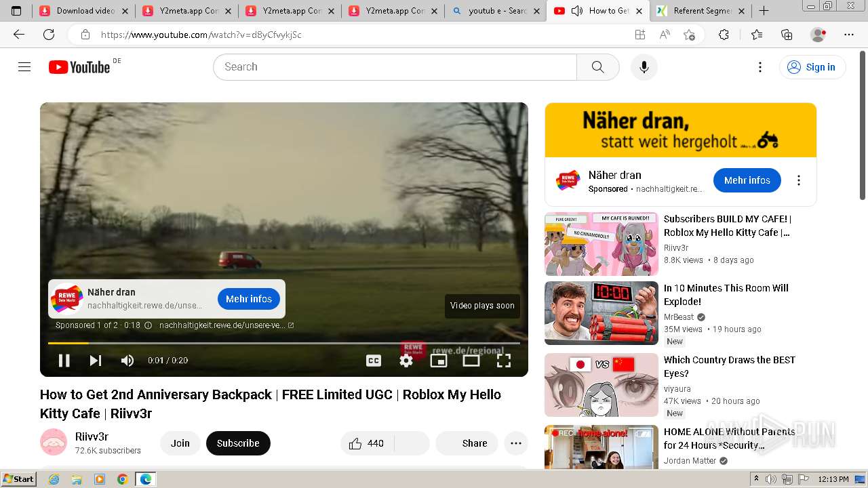Open Read aloud in address bar
868x488 pixels.
click(x=665, y=35)
